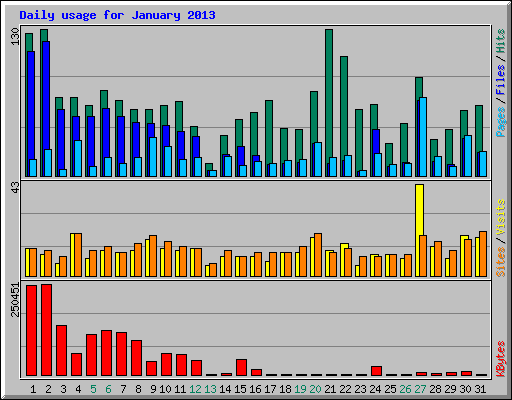Click the orange Sites bar for day 4
The width and height of the screenshot is (512, 400).
(x=78, y=255)
